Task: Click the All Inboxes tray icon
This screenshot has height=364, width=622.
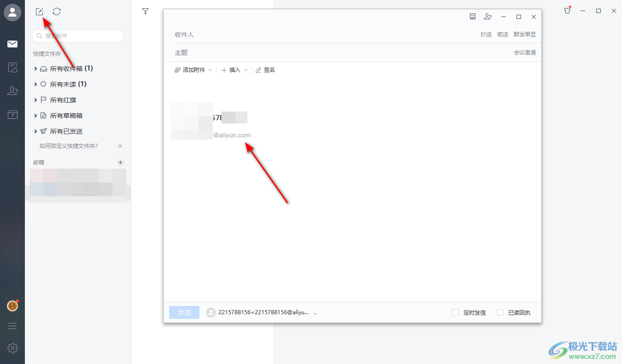Action: 43,69
